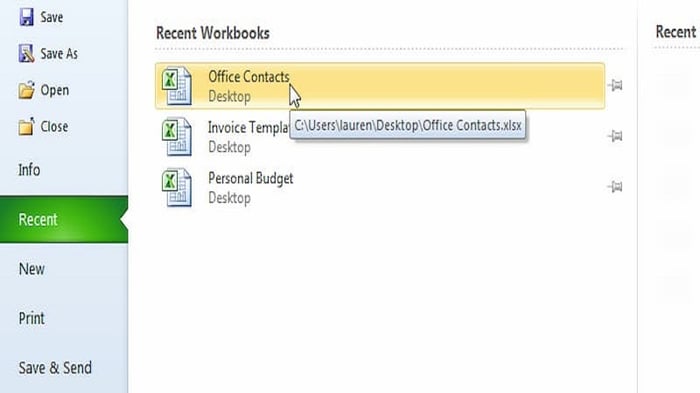This screenshot has height=393, width=700.
Task: Click the Open folder icon
Action: (26, 90)
